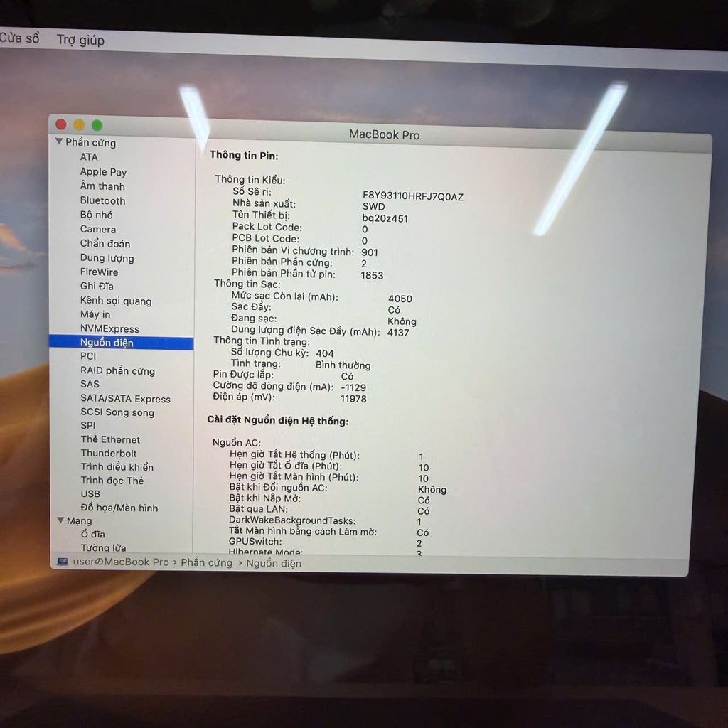728x728 pixels.
Task: Click the Nguồn AC label
Action: pos(236,442)
